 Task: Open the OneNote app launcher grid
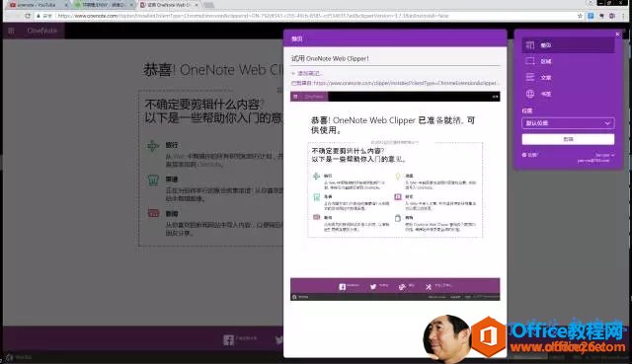11,31
